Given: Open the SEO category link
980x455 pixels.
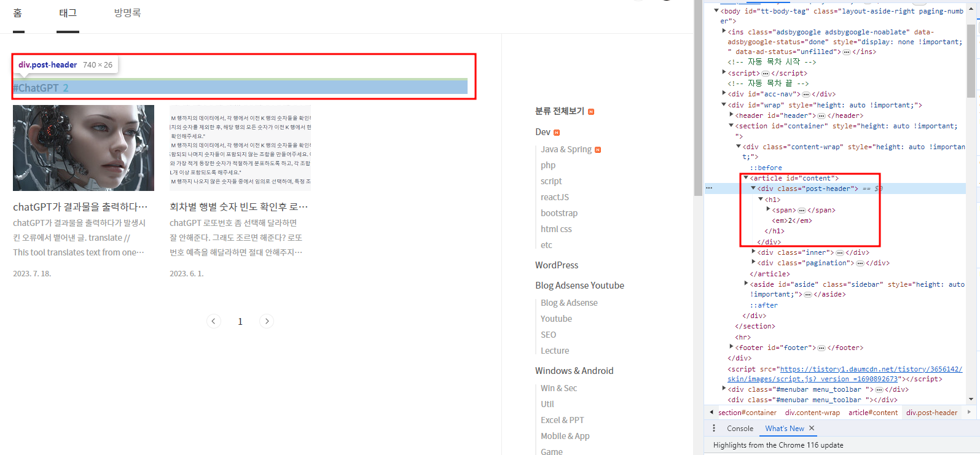Looking at the screenshot, I should click(x=548, y=335).
